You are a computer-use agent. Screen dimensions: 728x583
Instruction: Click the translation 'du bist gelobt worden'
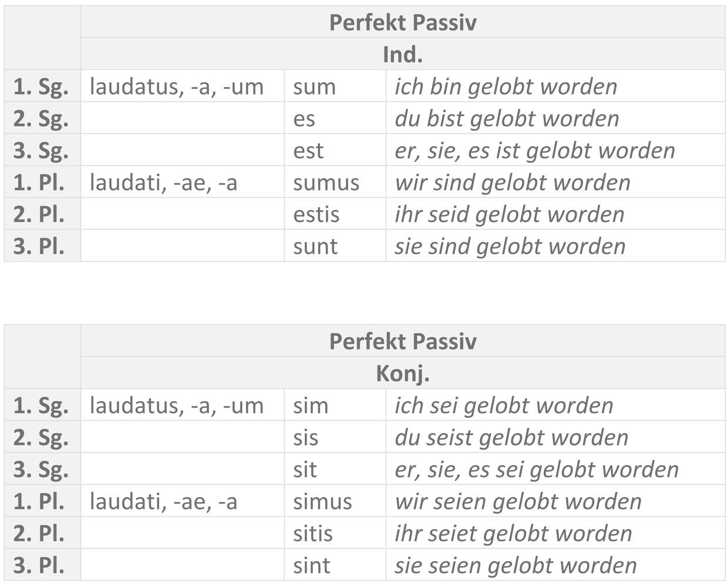pyautogui.click(x=507, y=119)
